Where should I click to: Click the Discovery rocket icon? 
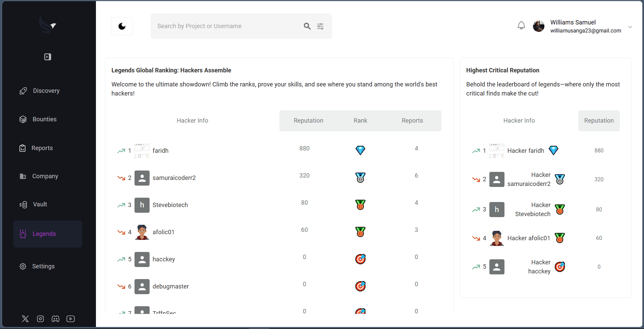tap(23, 91)
